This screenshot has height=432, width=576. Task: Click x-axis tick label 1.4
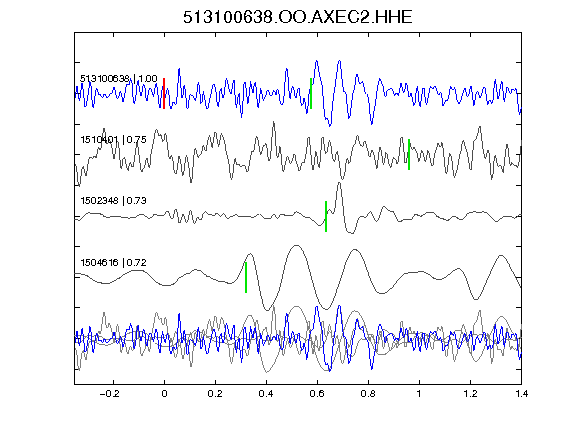click(x=521, y=394)
